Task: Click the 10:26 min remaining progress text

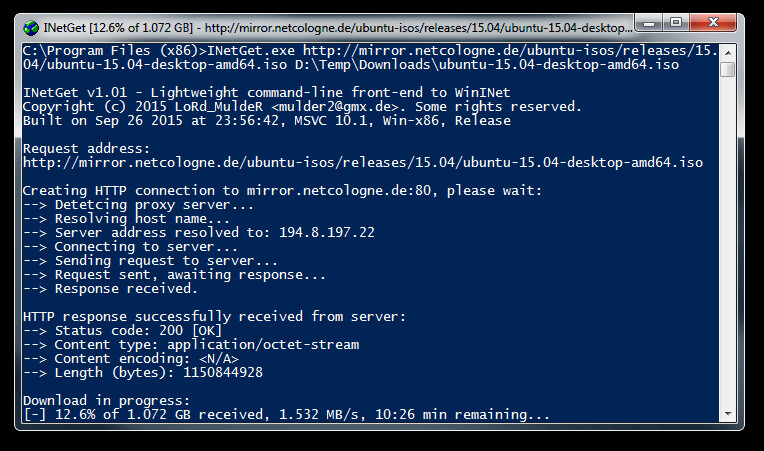Action: [x=462, y=414]
